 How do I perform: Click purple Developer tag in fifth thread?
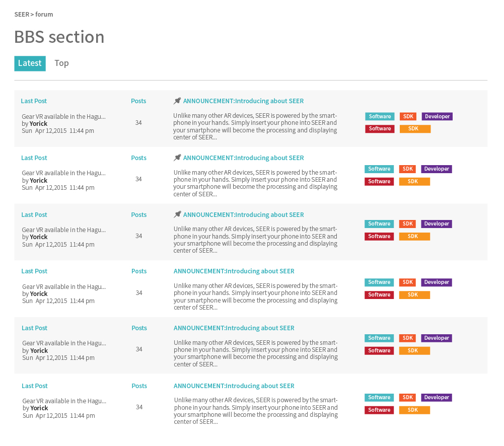(x=437, y=338)
